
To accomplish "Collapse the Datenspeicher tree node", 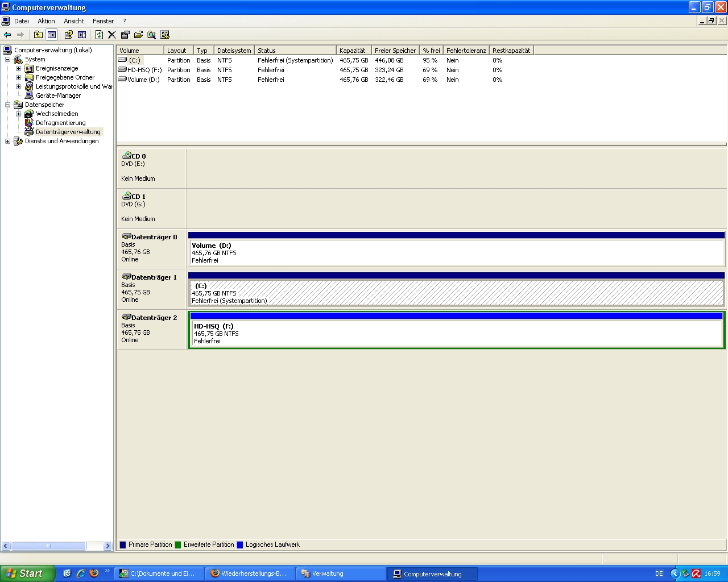I will pyautogui.click(x=7, y=105).
